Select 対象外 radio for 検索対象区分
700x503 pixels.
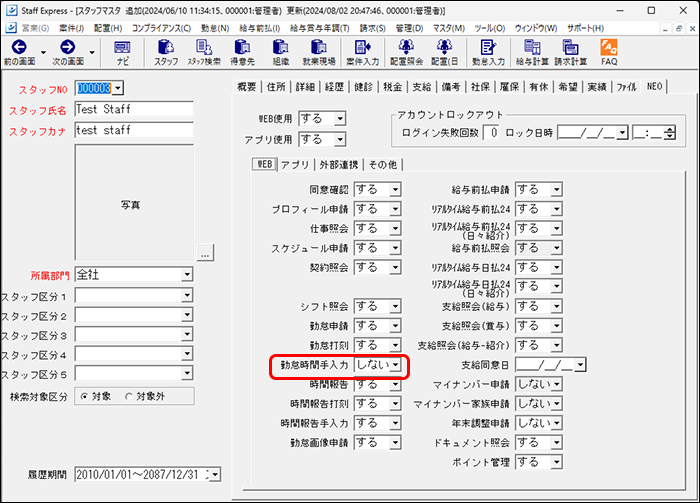point(129,396)
